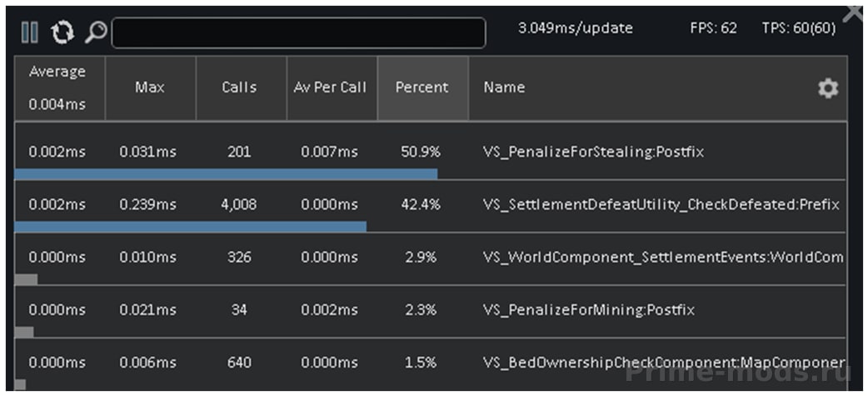The image size is (868, 396).
Task: Select the VS_PenalizeForMining:Postfix entry
Action: click(430, 310)
